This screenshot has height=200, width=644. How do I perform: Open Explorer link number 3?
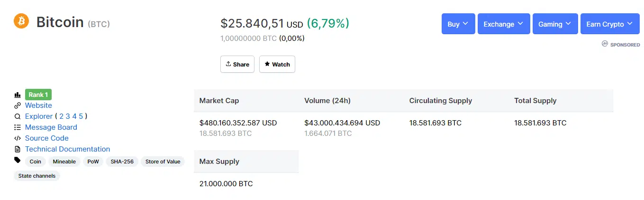tap(68, 116)
